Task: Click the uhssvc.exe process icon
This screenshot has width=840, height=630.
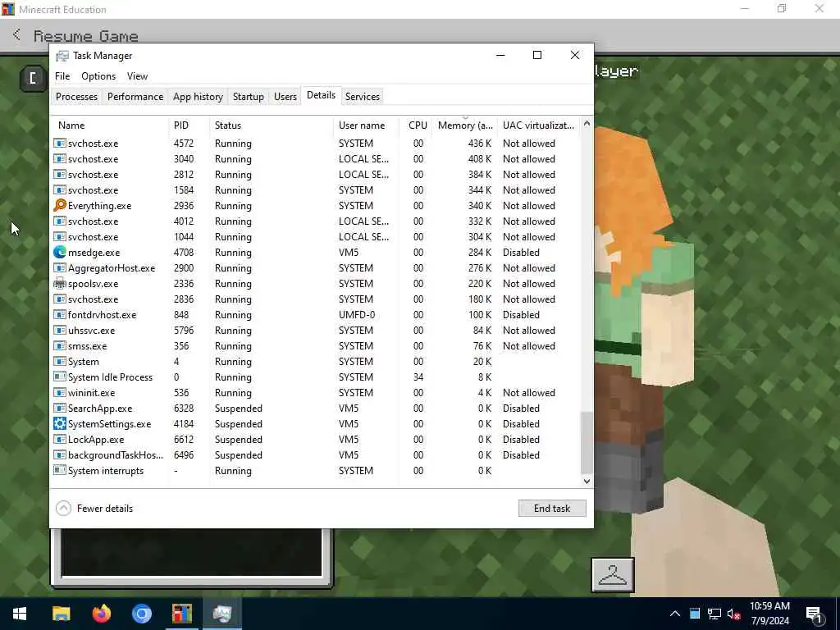Action: tap(60, 330)
